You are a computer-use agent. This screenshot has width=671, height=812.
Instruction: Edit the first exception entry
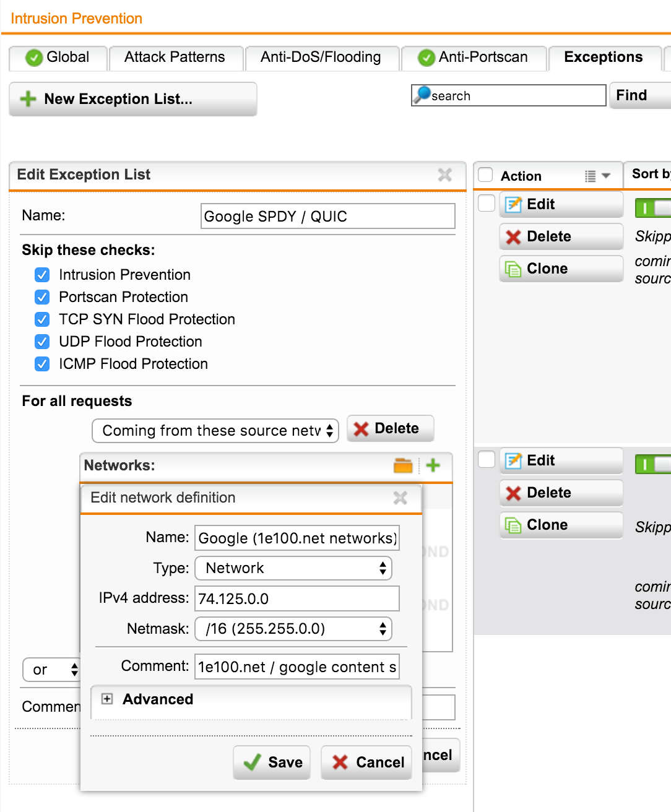point(561,204)
